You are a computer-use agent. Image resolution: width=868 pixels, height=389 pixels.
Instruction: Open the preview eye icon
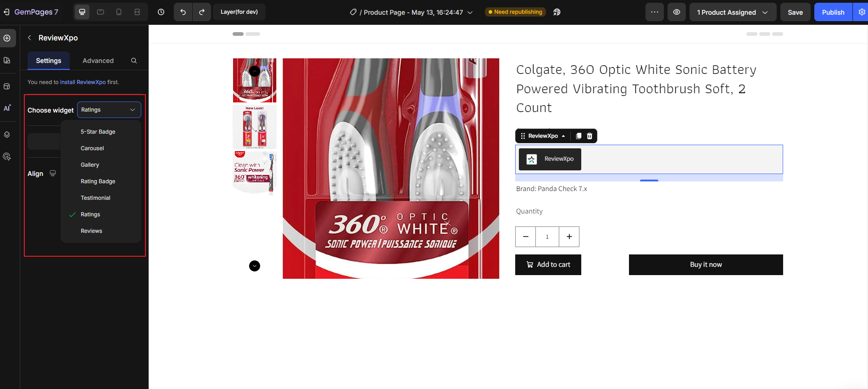677,12
